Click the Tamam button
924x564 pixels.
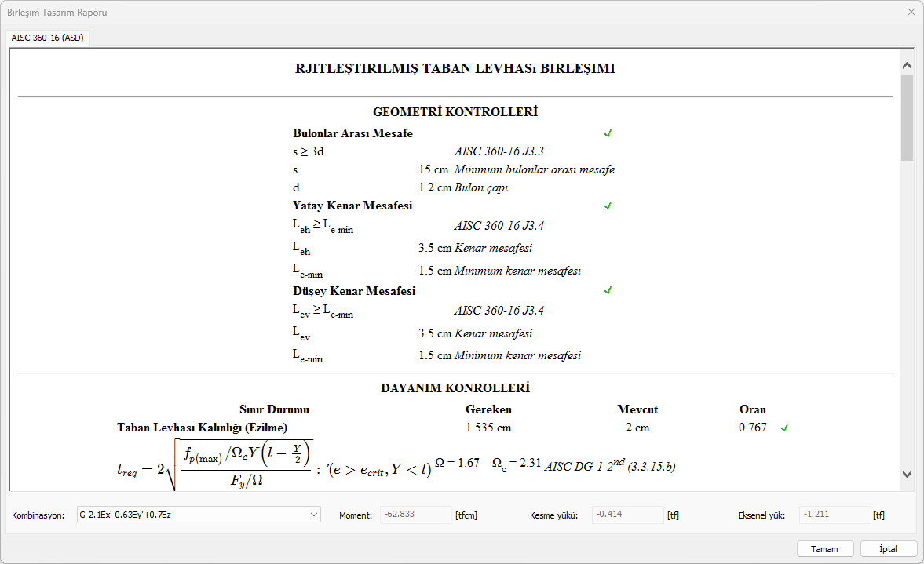825,548
